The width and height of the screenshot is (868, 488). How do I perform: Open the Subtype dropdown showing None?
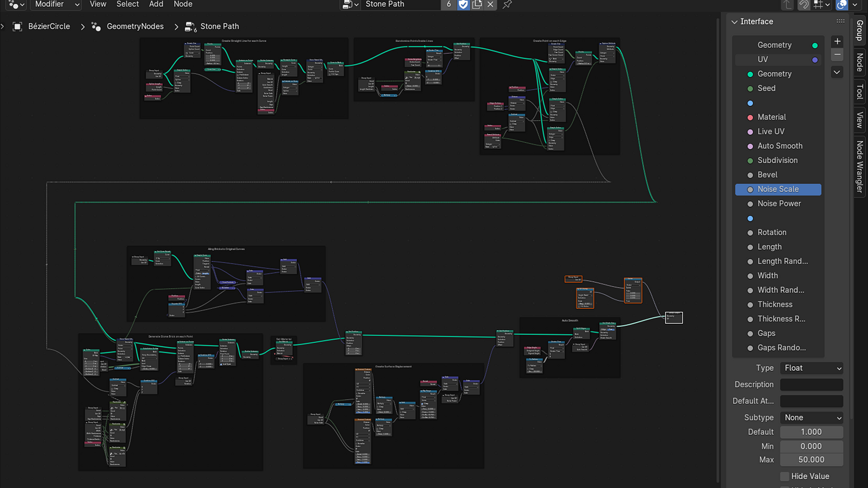coord(811,418)
